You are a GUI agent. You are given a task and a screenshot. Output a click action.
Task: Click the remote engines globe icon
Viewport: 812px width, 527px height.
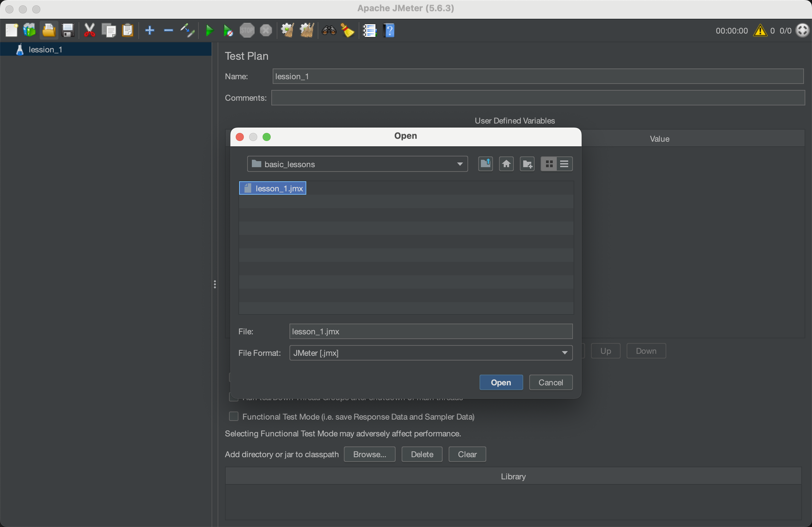pos(803,30)
